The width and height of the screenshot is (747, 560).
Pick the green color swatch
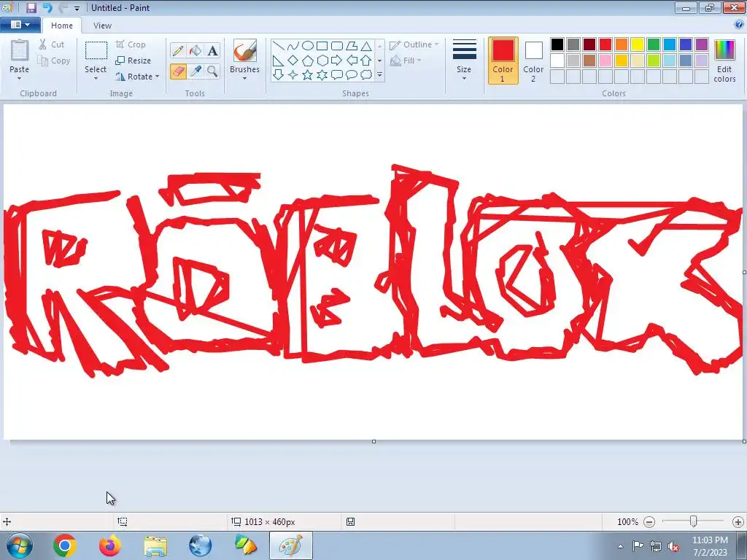coord(654,44)
